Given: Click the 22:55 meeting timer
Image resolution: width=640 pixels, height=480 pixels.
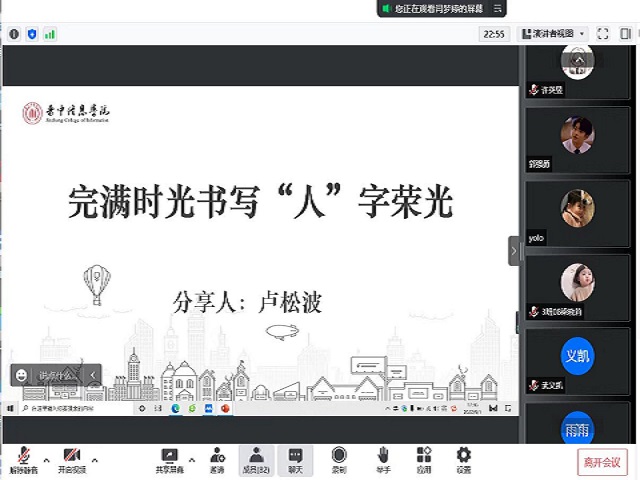Looking at the screenshot, I should [x=494, y=34].
